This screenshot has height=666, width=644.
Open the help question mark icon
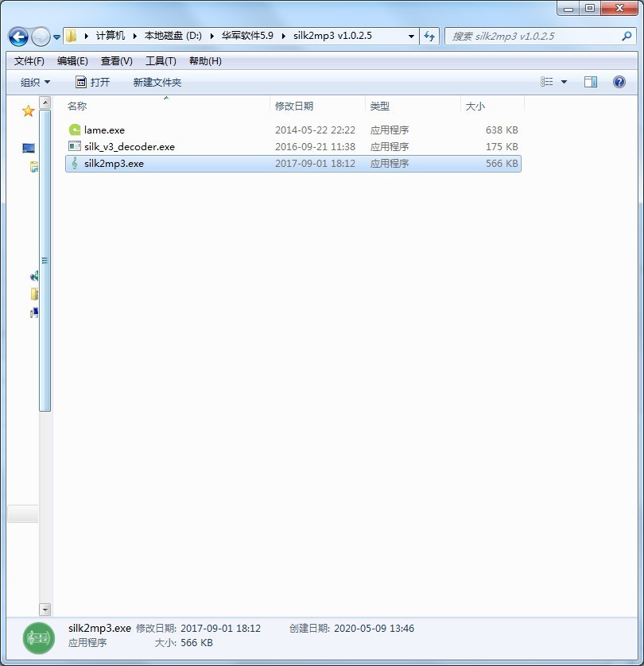click(x=619, y=82)
